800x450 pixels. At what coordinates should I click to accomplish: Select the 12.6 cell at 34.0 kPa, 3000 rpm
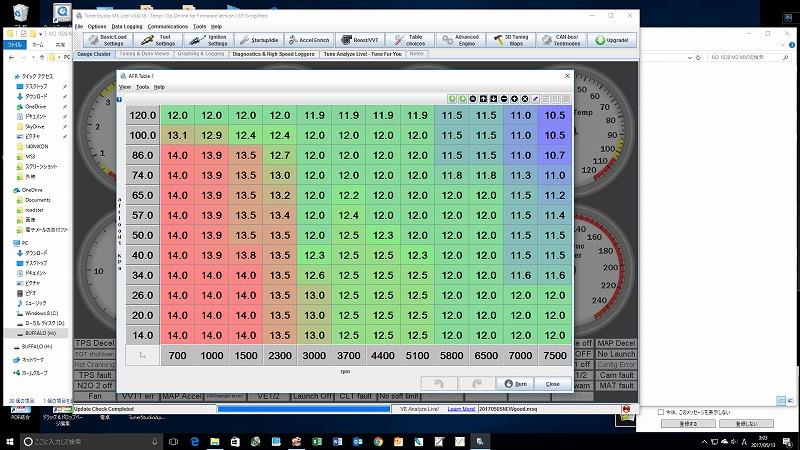click(314, 276)
